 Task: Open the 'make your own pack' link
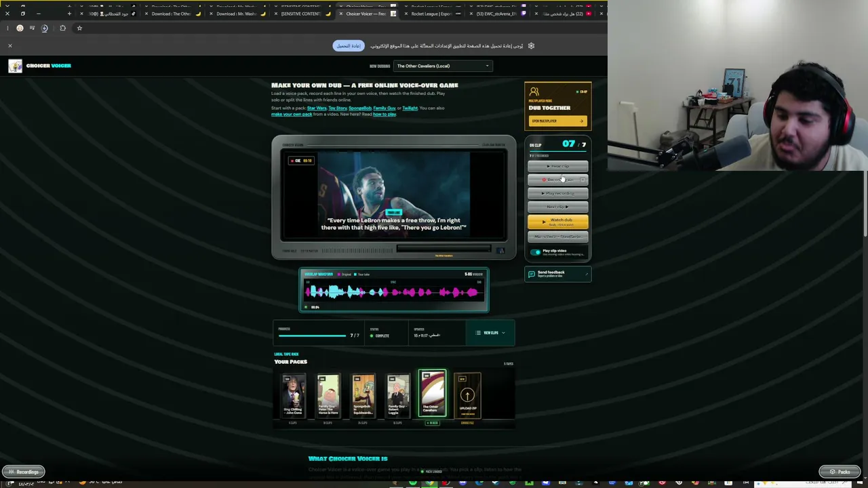(292, 114)
